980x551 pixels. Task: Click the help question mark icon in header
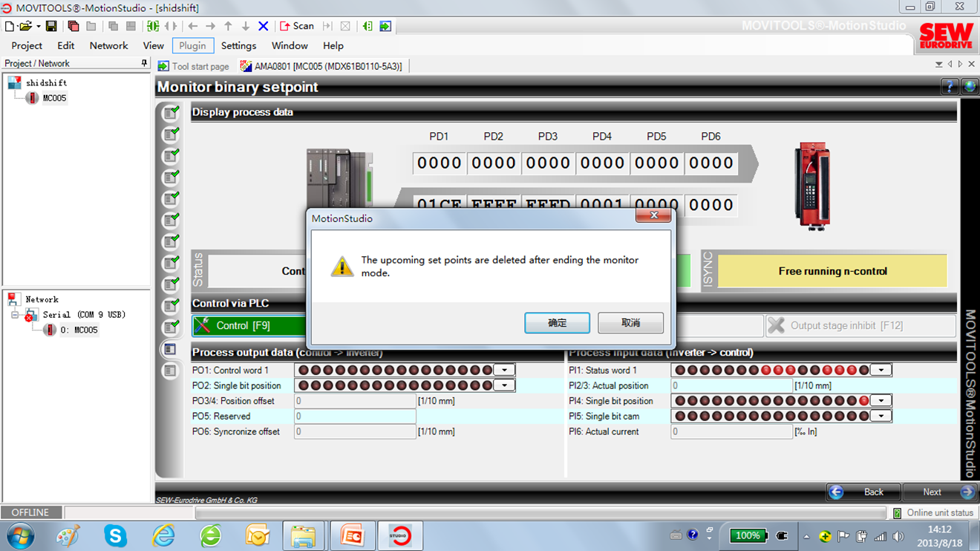tap(950, 87)
